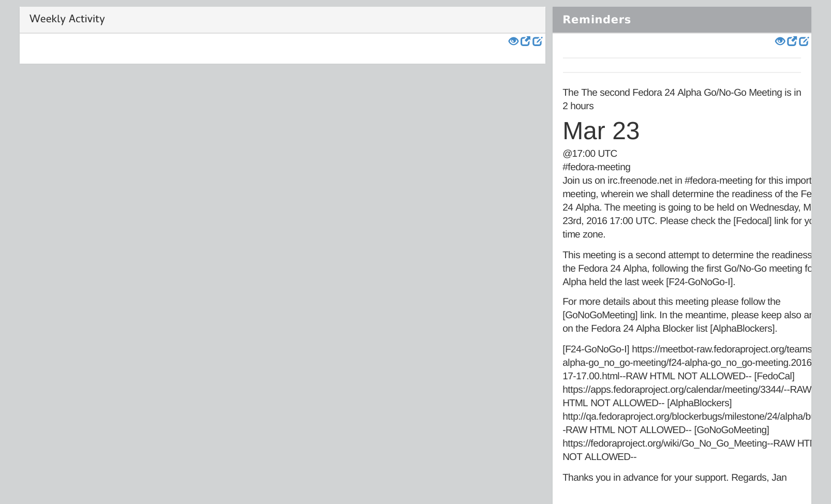Click the eye icon in Reminders widget

[780, 41]
